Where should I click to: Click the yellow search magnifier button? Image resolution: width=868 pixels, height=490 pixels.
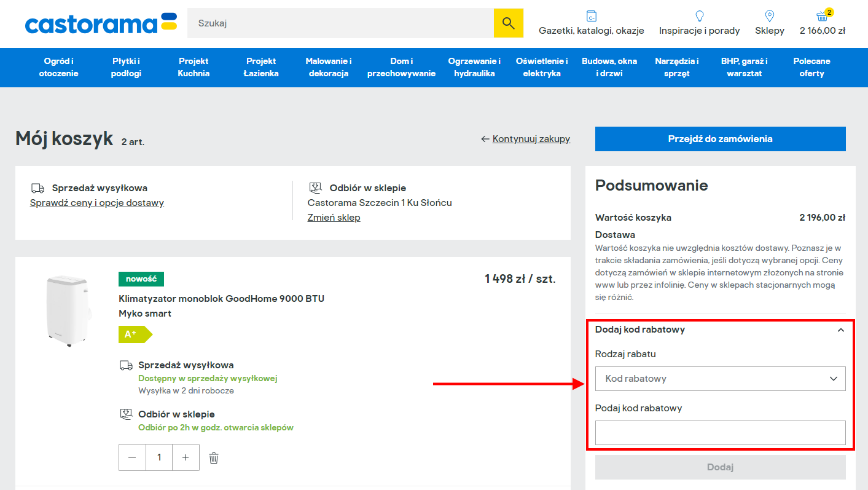(509, 23)
